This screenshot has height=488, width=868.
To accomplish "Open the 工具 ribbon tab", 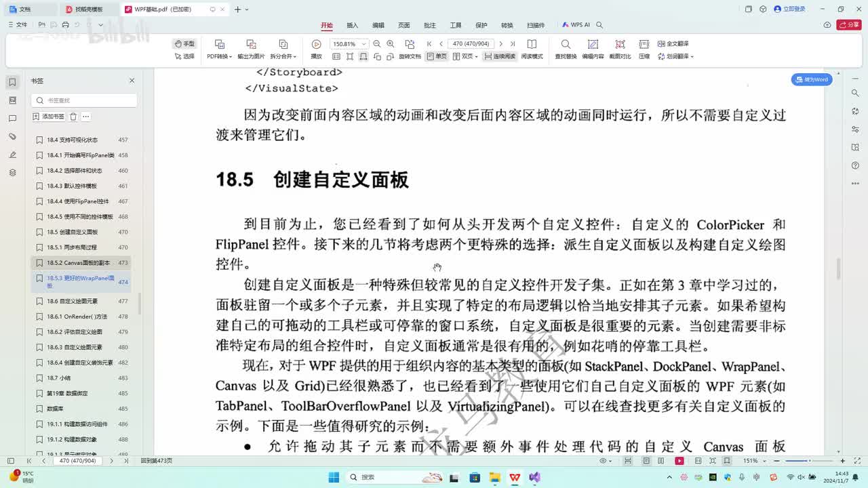I will [456, 25].
